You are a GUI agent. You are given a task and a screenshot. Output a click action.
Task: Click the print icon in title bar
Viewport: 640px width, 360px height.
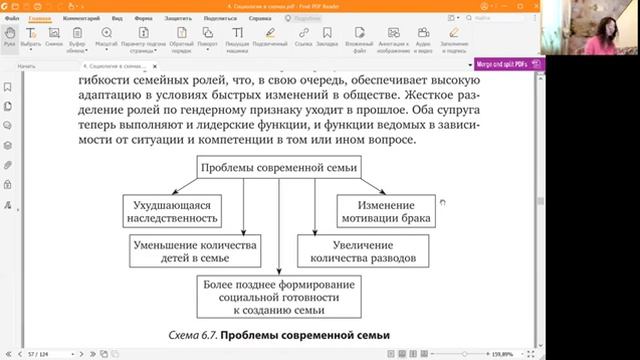(38, 6)
